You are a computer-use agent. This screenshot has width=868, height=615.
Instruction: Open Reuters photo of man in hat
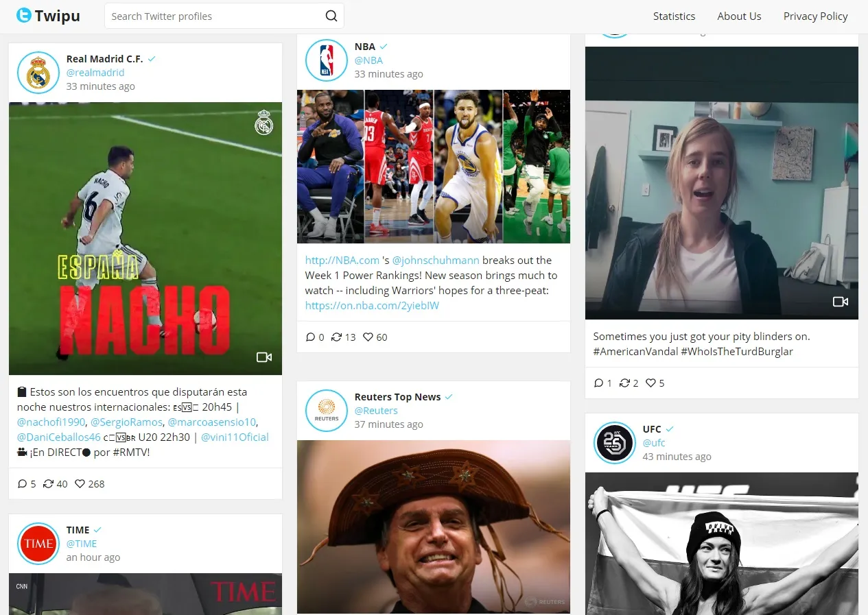(x=434, y=527)
